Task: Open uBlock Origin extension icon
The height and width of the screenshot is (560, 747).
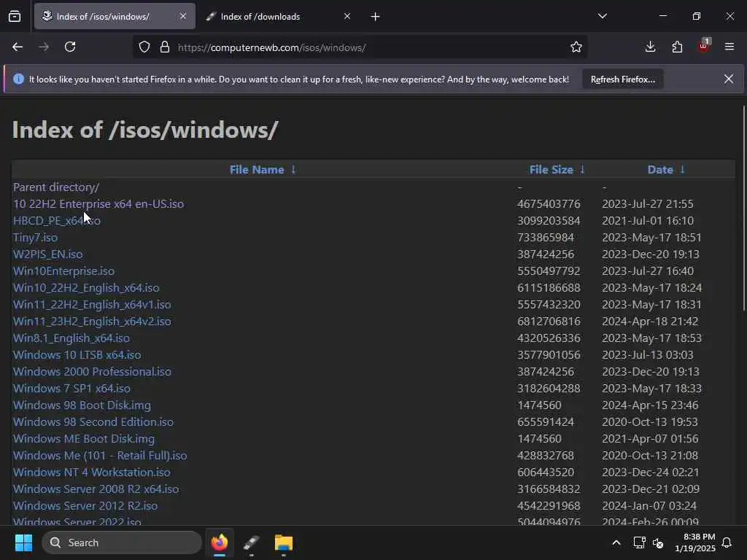Action: pos(704,46)
